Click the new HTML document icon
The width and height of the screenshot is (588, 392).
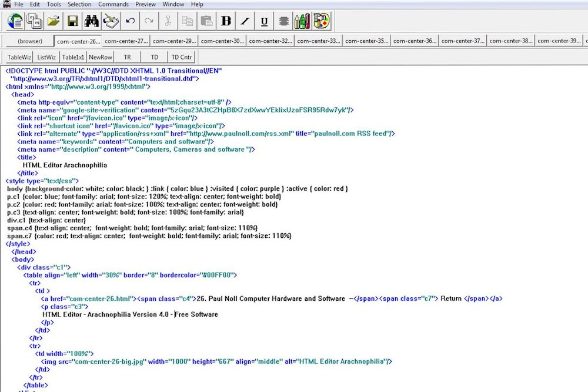pos(15,21)
